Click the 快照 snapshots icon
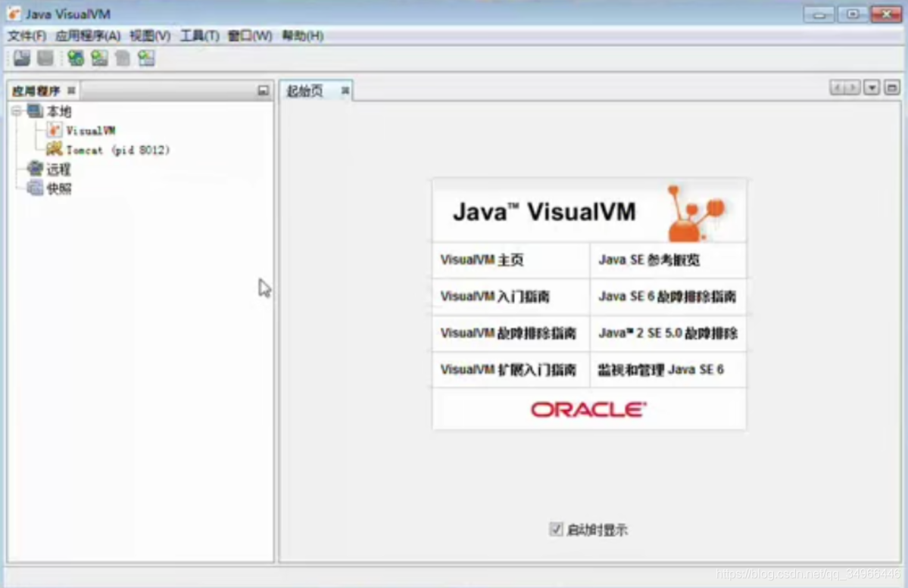 (35, 188)
